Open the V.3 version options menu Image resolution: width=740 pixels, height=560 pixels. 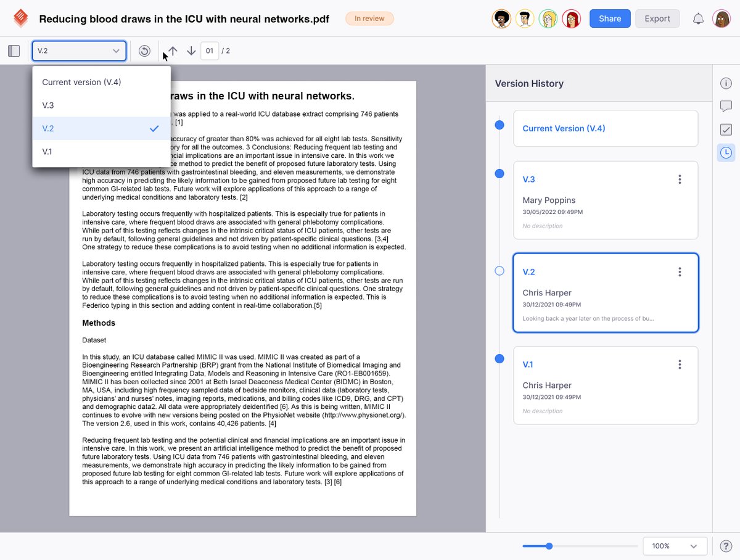pos(680,179)
